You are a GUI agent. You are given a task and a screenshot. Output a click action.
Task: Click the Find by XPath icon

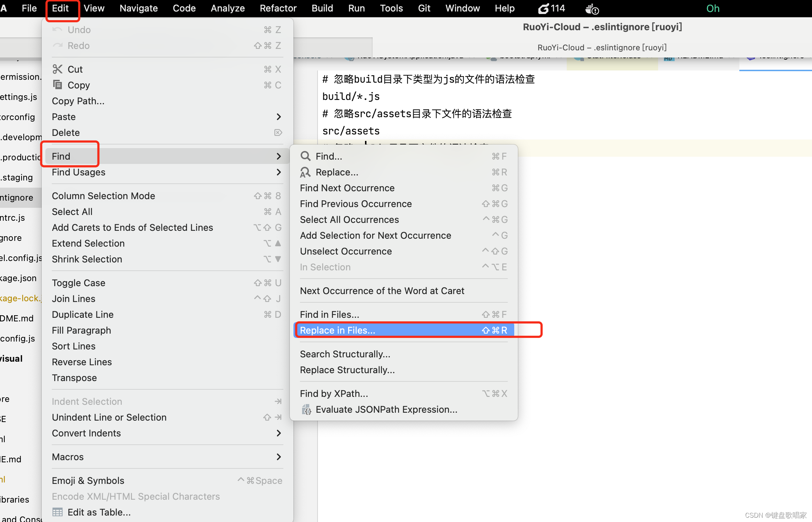pyautogui.click(x=333, y=394)
